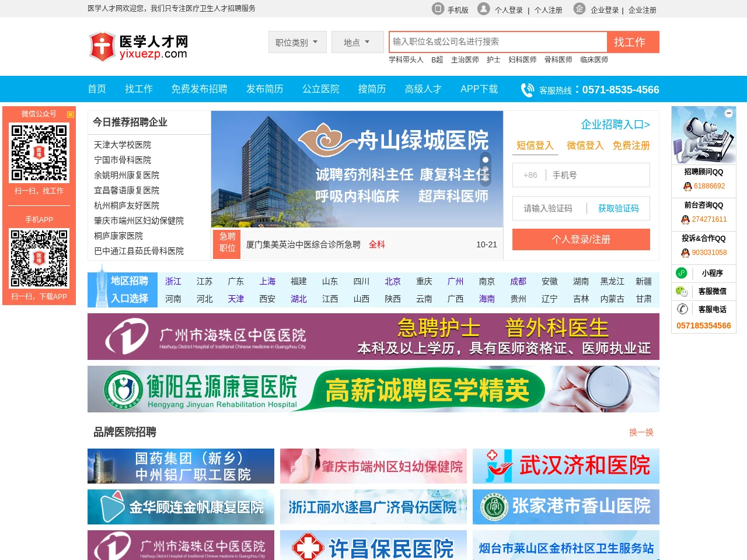This screenshot has height=560, width=747.
Task: Click the first carousel indicator dot
Action: tap(486, 160)
